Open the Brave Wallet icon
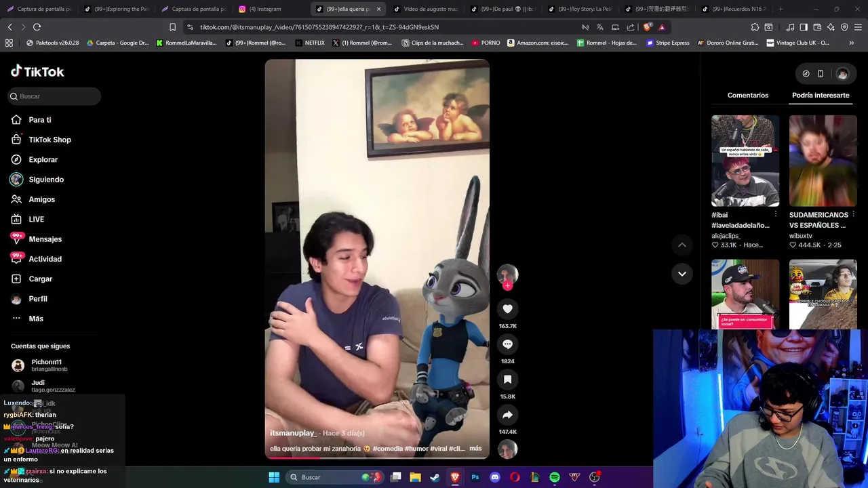This screenshot has width=868, height=488. pos(817,27)
